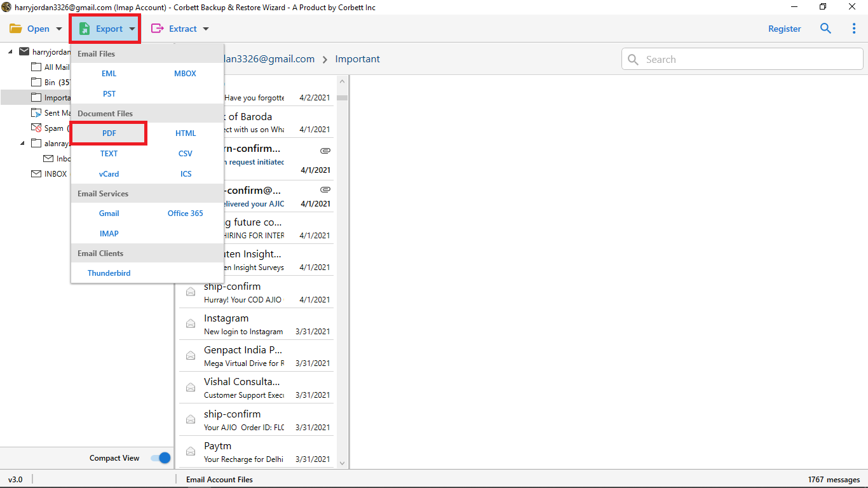Click envelope icon of Vishal Consulta message

point(190,387)
